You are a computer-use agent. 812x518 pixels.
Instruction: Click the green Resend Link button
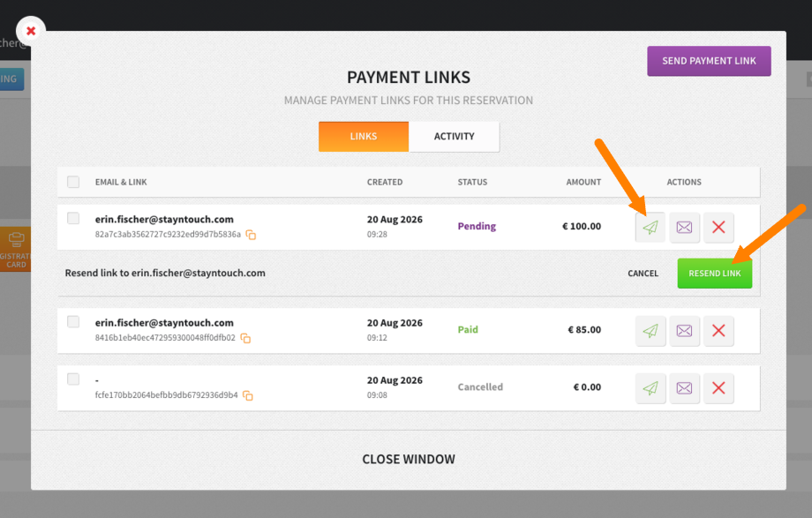715,273
